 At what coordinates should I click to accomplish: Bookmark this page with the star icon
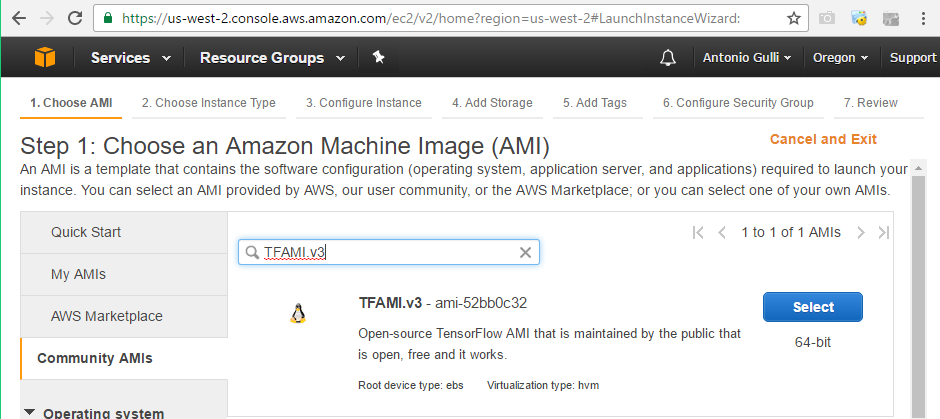pyautogui.click(x=793, y=18)
